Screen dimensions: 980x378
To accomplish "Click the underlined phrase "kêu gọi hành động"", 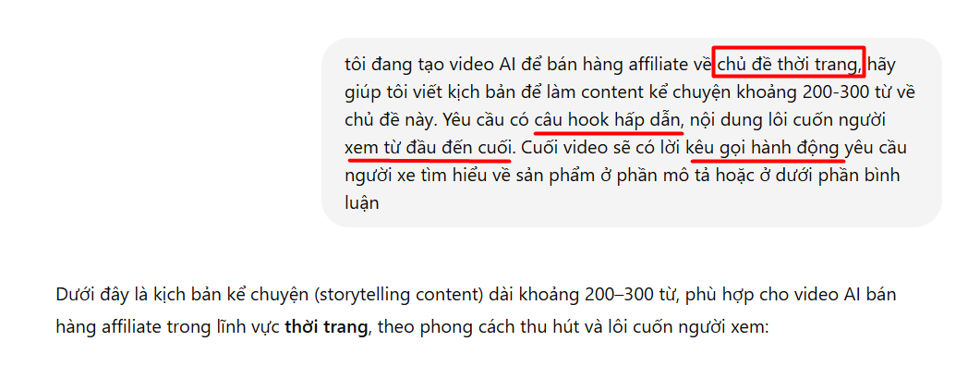I will (765, 148).
